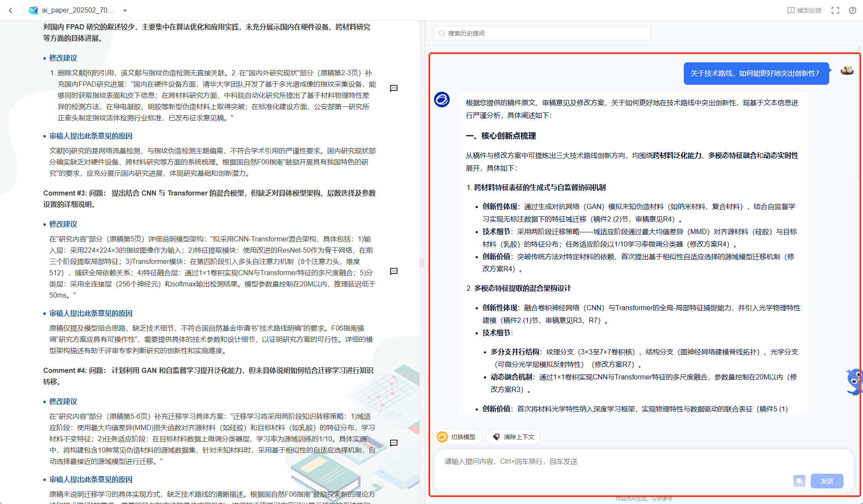863x504 pixels.
Task: Click the prompt optimize star icon
Action: pos(799,481)
